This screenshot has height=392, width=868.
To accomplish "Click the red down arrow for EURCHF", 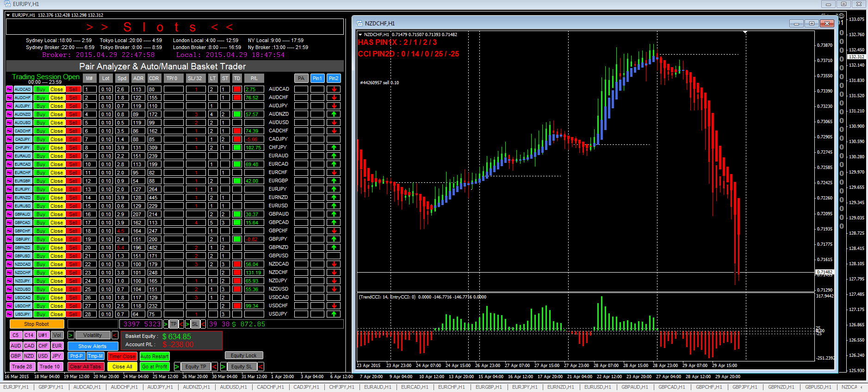I will 334,173.
